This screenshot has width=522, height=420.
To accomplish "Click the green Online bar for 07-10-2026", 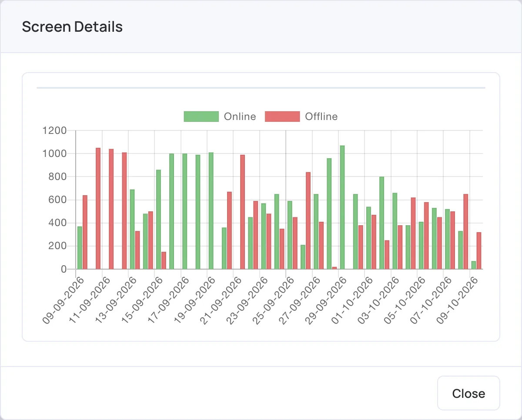I will click(x=447, y=239).
